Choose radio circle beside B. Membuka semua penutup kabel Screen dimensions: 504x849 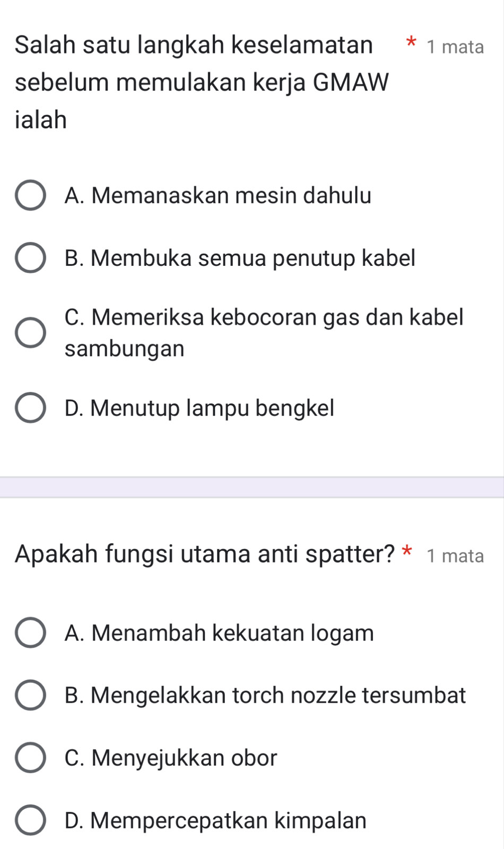click(x=30, y=258)
